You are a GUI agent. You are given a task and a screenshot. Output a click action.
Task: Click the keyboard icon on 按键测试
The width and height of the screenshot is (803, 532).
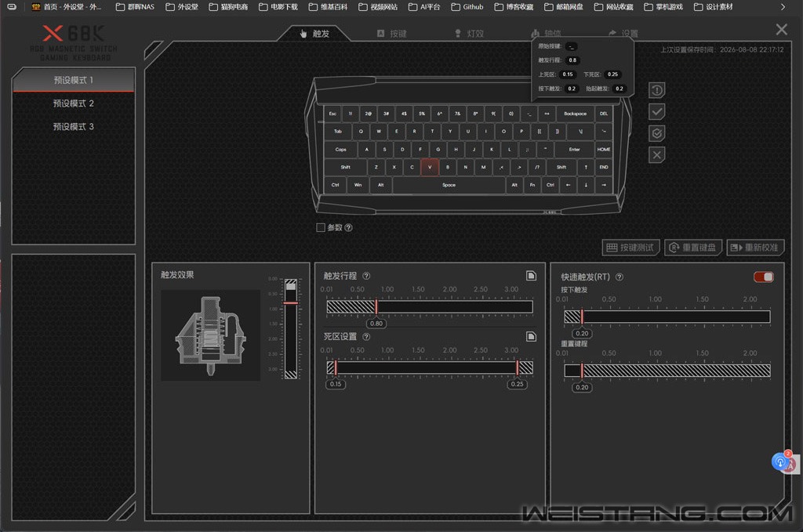click(x=612, y=248)
